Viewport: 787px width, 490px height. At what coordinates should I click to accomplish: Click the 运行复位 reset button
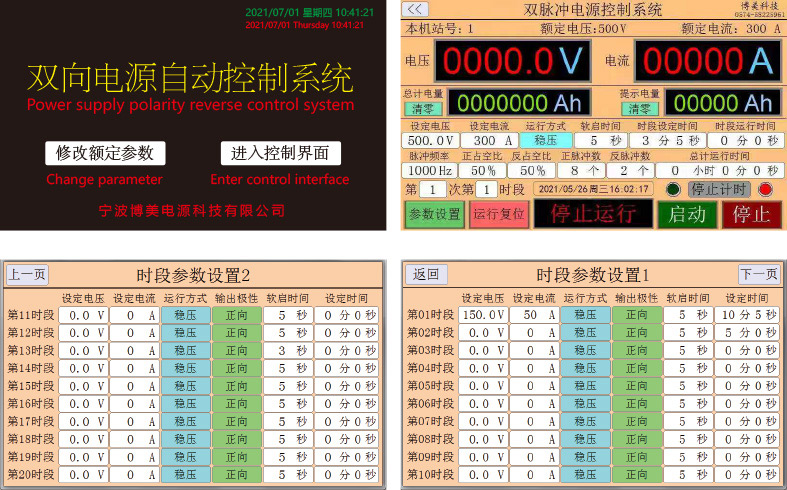pyautogui.click(x=498, y=214)
